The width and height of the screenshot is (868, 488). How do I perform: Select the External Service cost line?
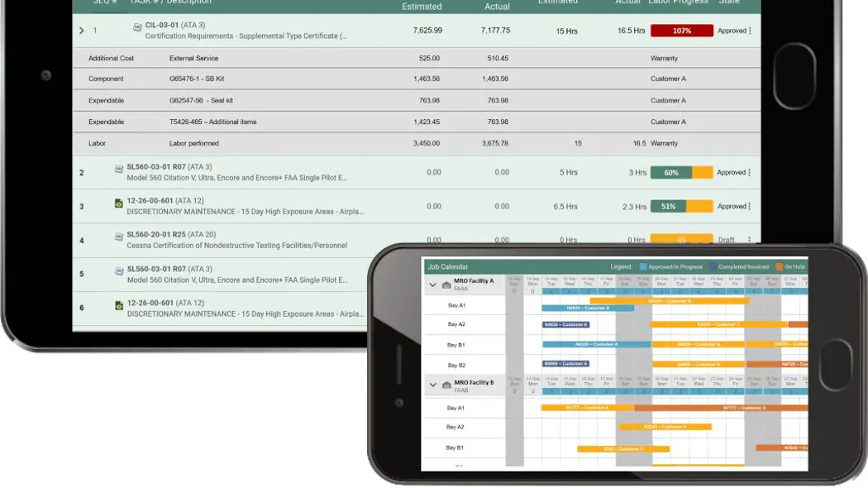pyautogui.click(x=193, y=58)
